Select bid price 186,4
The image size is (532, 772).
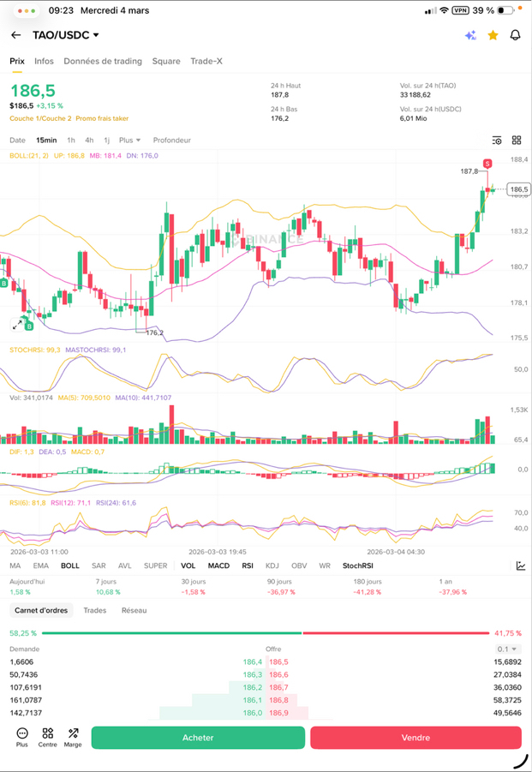pos(253,662)
